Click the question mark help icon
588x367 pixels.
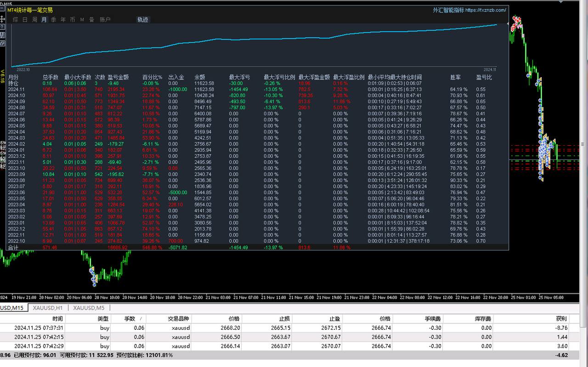pos(2,27)
